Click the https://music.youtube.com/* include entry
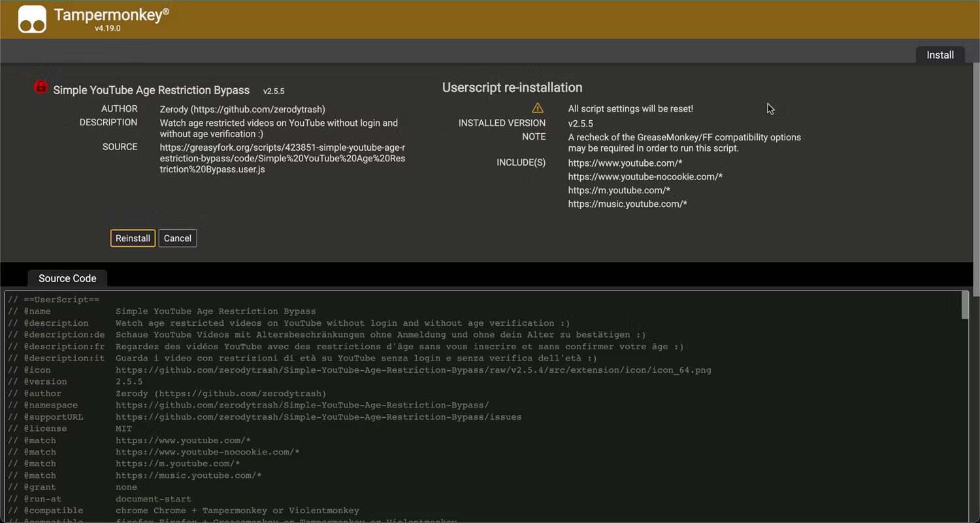The image size is (980, 523). (627, 204)
